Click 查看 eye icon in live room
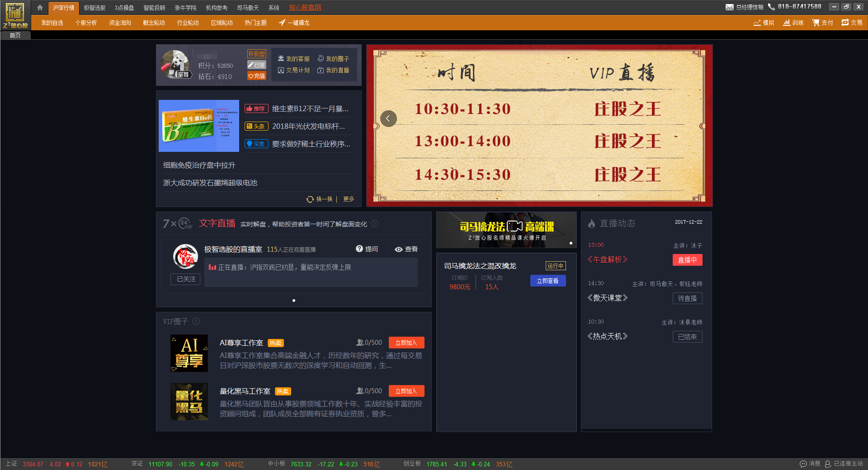Image resolution: width=868 pixels, height=470 pixels. pos(398,249)
